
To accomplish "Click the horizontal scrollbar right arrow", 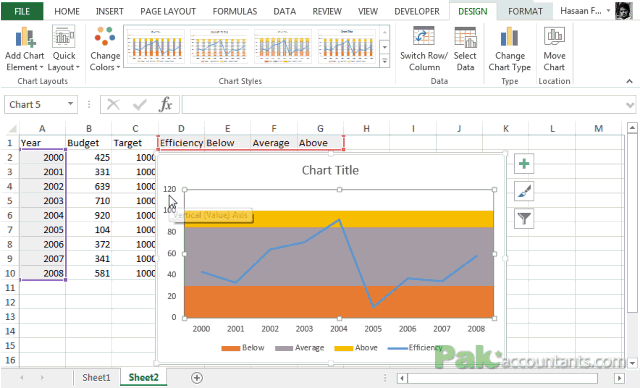I will (620, 378).
